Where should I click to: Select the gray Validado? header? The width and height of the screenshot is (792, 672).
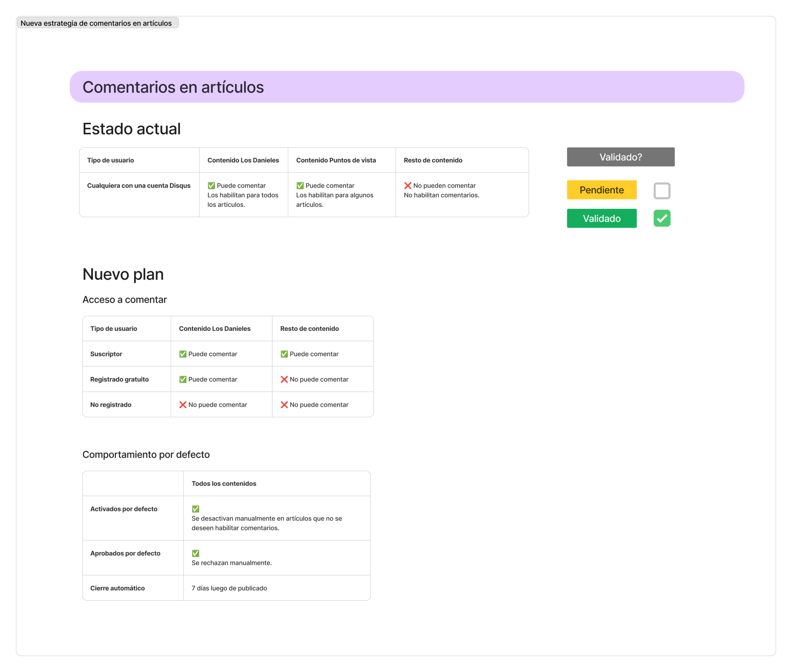[620, 157]
